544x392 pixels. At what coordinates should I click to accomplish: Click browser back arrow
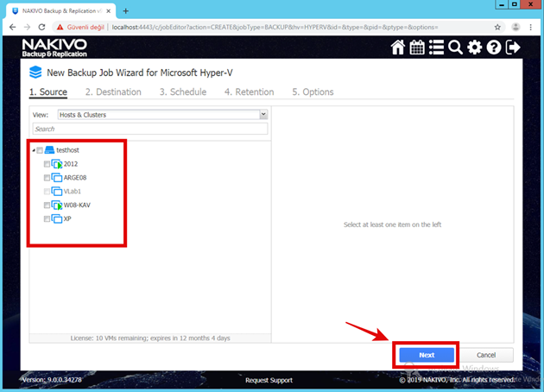click(12, 27)
